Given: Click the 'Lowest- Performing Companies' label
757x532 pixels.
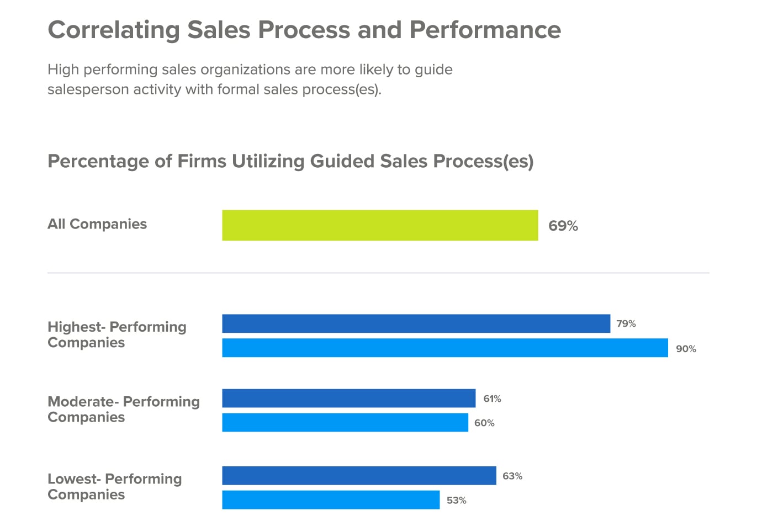Looking at the screenshot, I should click(x=115, y=486).
